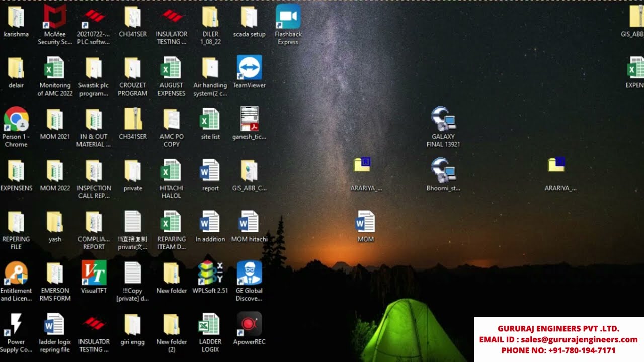This screenshot has width=644, height=362.
Task: Open the EMERSON RMS FORM folder
Action: tap(55, 281)
